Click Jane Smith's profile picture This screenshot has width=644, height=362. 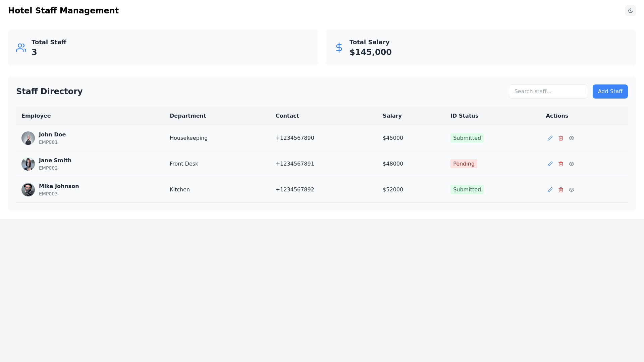[28, 164]
